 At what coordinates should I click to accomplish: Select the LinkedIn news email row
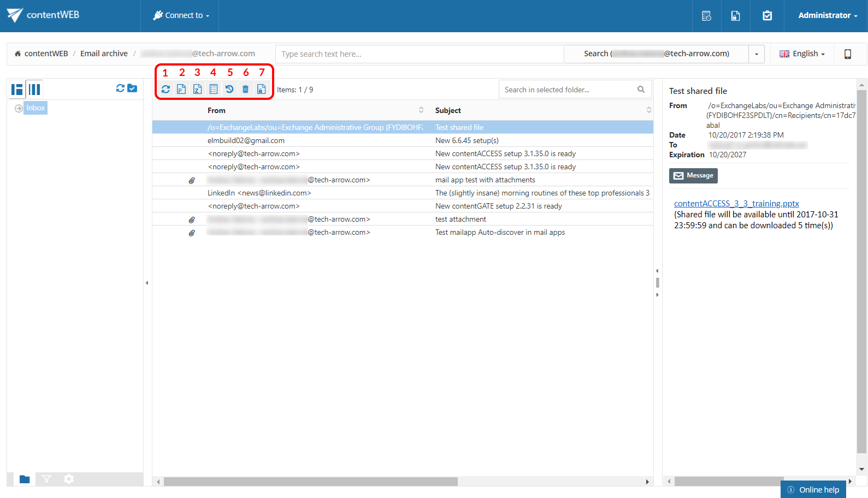tap(403, 193)
